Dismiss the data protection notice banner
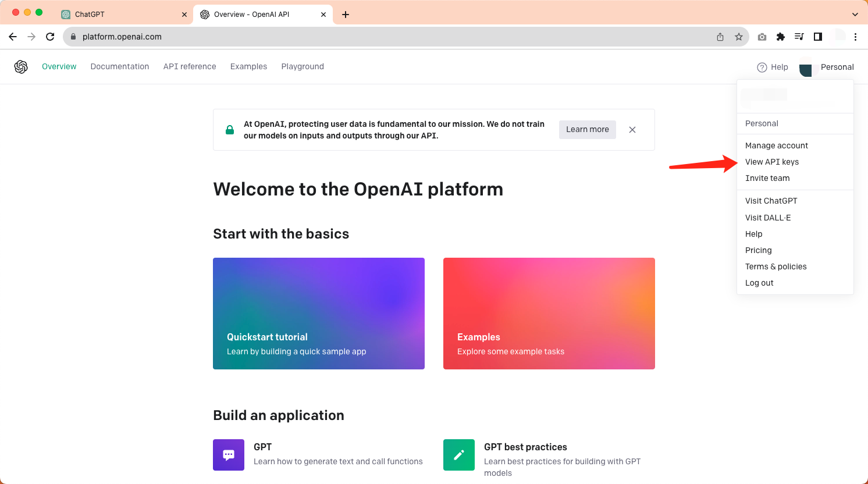868x484 pixels. [x=632, y=130]
